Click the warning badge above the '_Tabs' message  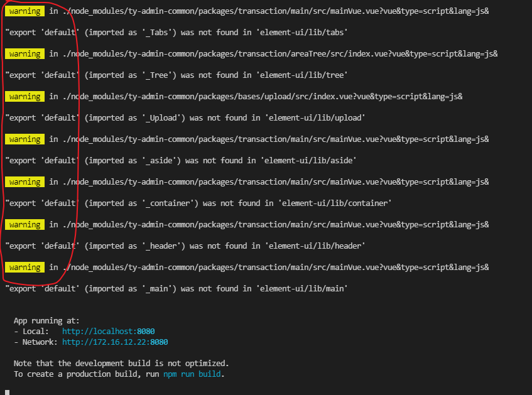click(24, 11)
